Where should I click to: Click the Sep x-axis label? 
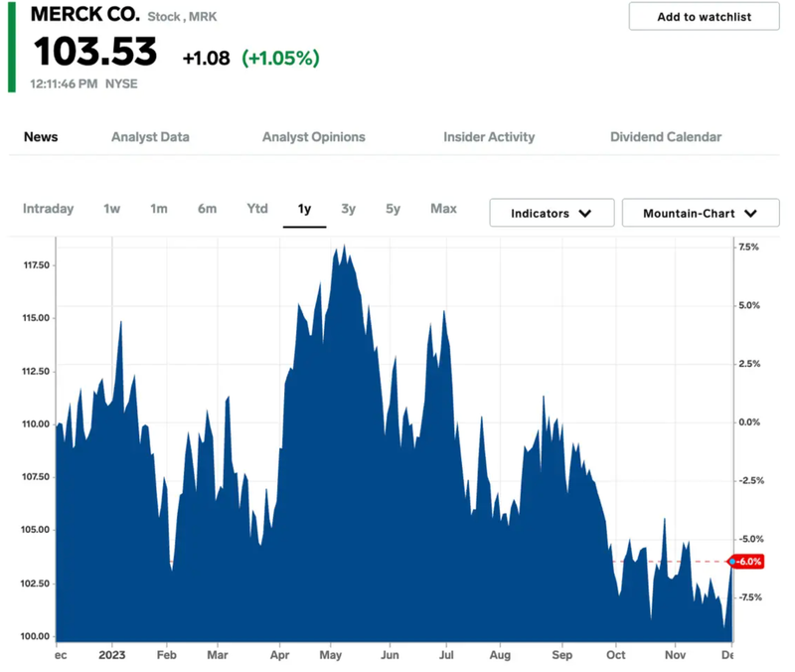561,655
